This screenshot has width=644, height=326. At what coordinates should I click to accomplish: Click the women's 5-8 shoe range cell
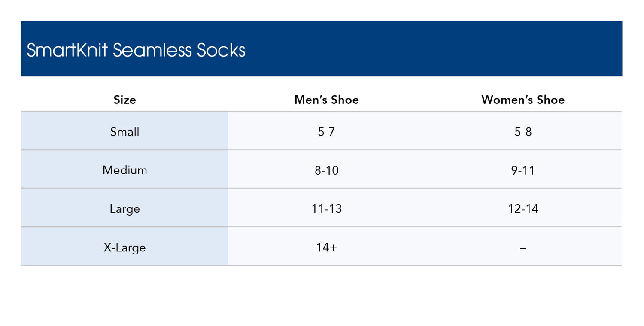[x=523, y=132]
